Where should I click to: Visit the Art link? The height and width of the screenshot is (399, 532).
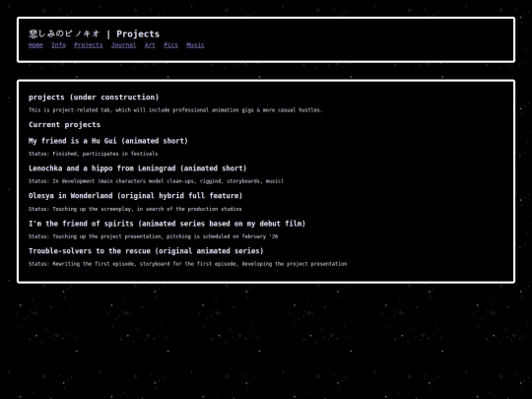pos(150,45)
